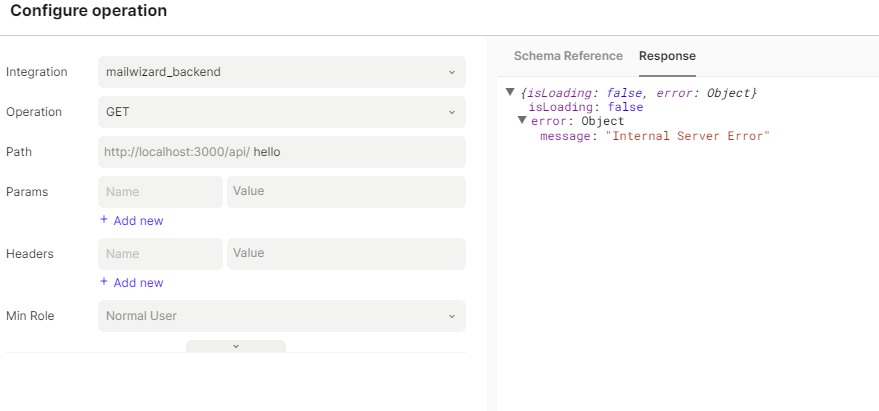Select the Response tab
Viewport: 879px width, 411px height.
point(667,56)
